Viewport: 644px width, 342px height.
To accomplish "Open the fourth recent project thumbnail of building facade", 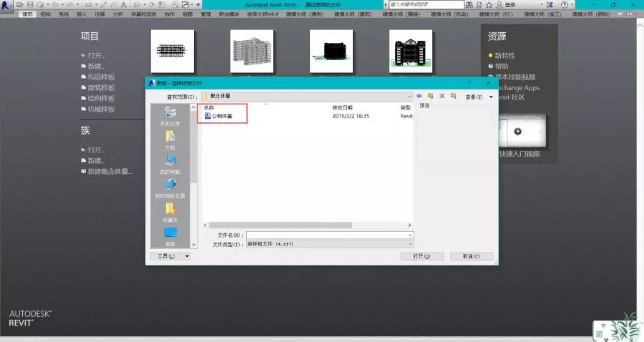I will (x=411, y=51).
